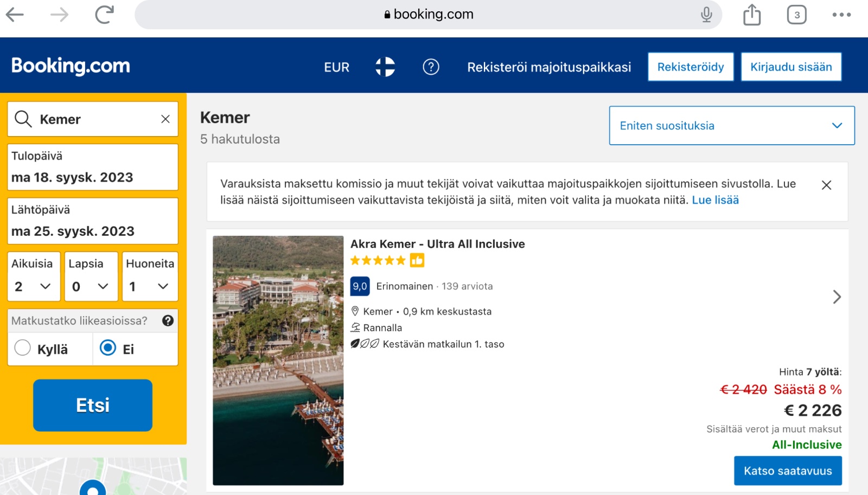Click the 139 arviota reviews text
868x495 pixels.
point(467,286)
